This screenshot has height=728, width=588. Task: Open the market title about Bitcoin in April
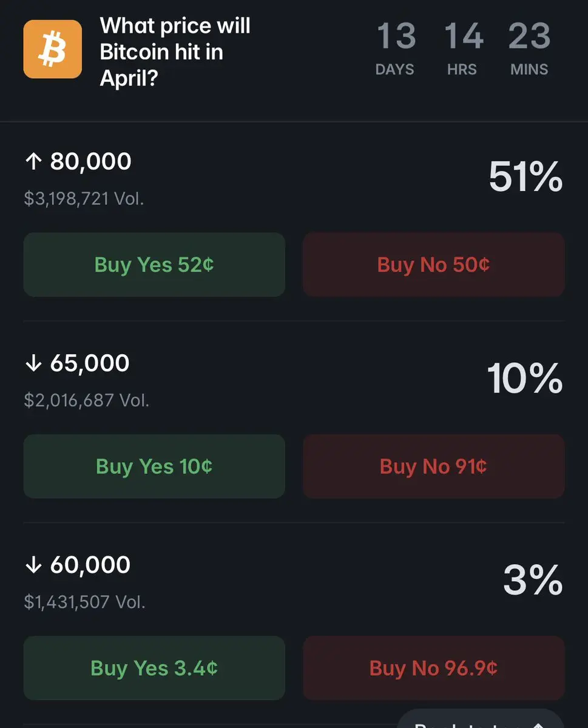(175, 52)
